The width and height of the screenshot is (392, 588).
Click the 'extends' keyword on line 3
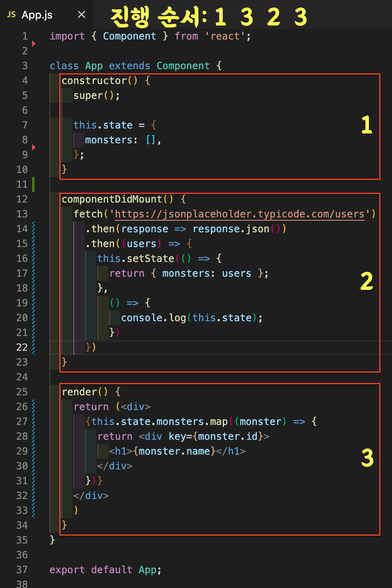(129, 66)
